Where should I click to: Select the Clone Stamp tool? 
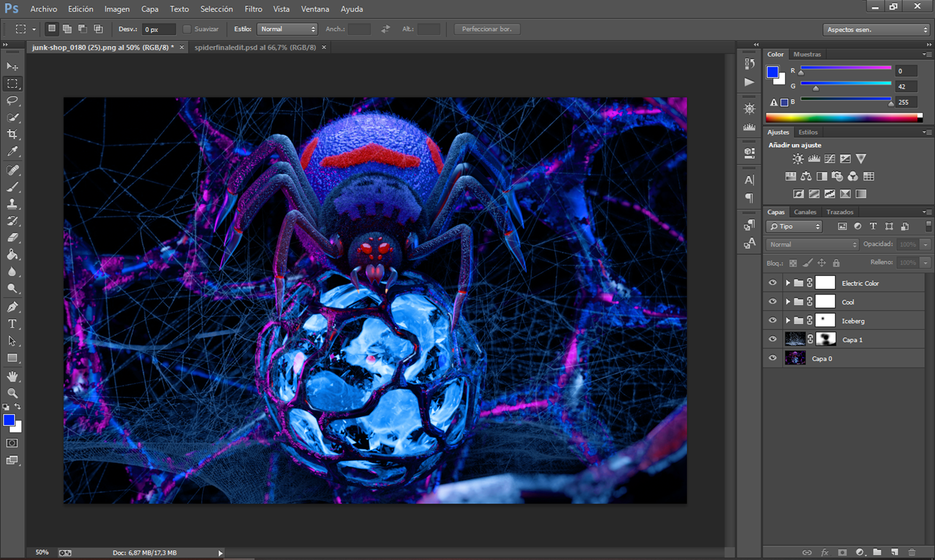pos(12,204)
